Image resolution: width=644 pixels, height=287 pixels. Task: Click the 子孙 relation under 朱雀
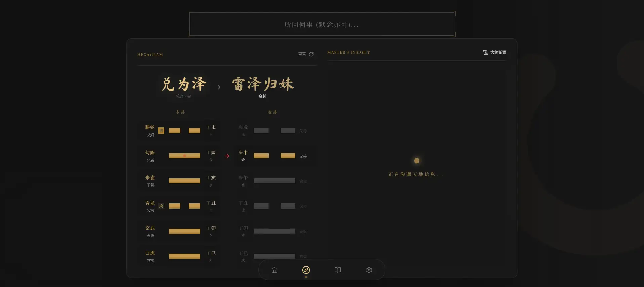151,185
